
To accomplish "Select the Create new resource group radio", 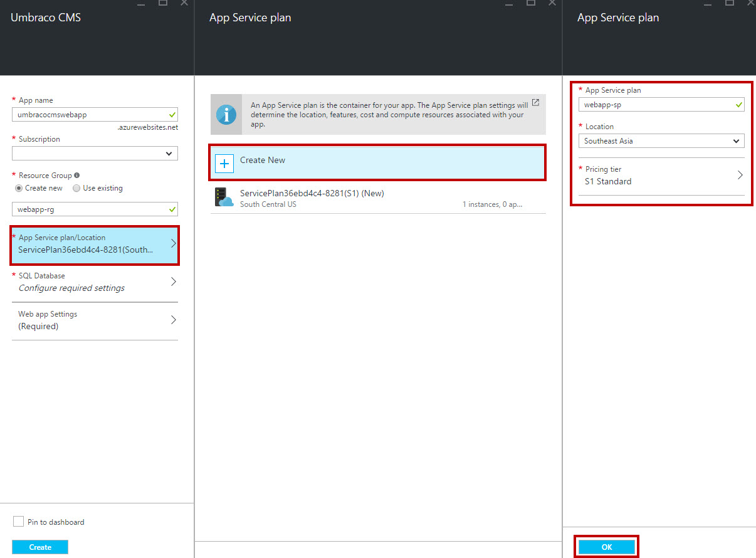I will [19, 188].
